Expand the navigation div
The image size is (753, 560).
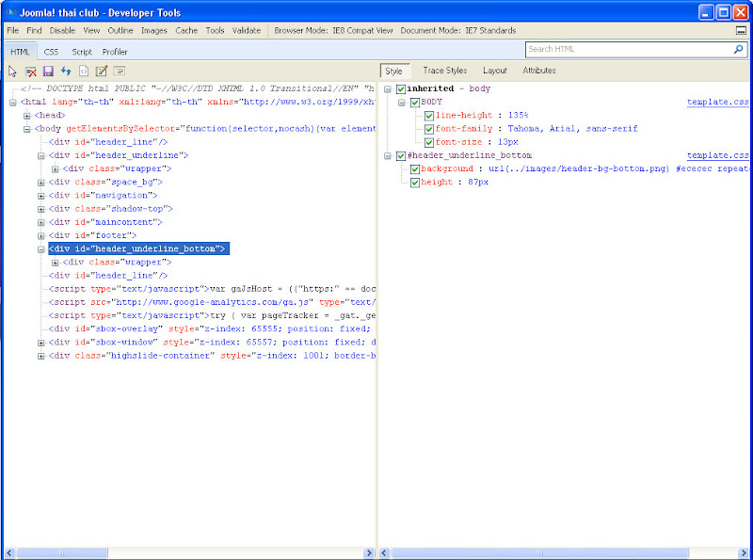point(40,196)
